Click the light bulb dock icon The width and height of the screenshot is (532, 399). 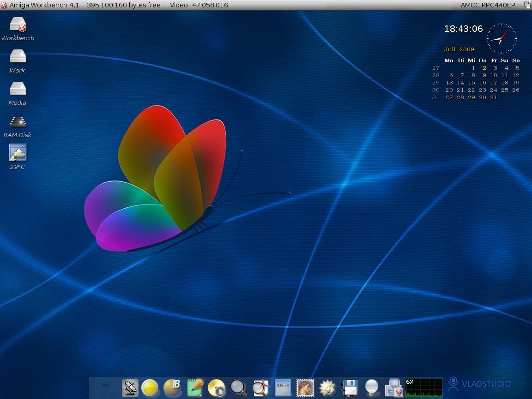[x=371, y=387]
